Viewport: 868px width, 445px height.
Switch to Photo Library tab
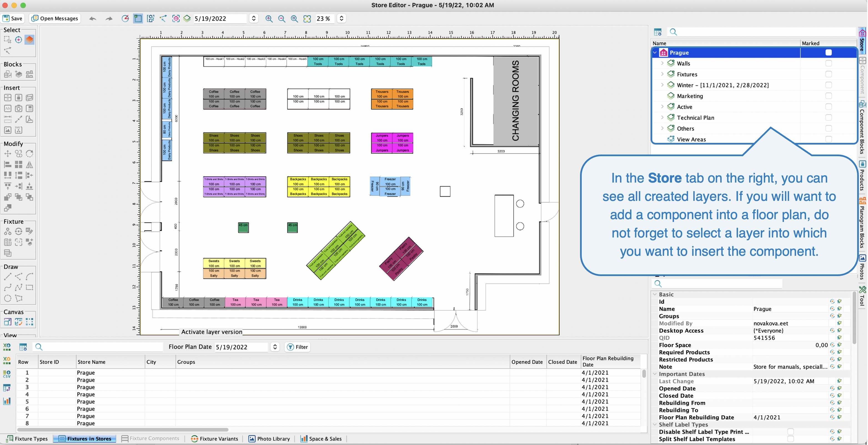269,439
